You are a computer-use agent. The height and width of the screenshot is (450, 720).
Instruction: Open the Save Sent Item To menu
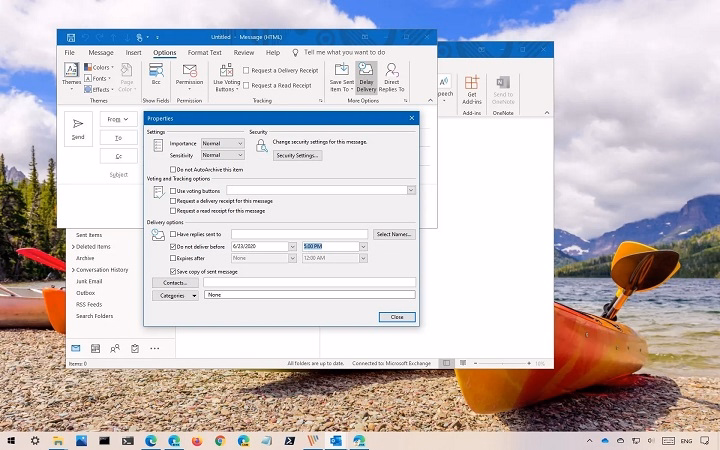point(342,77)
